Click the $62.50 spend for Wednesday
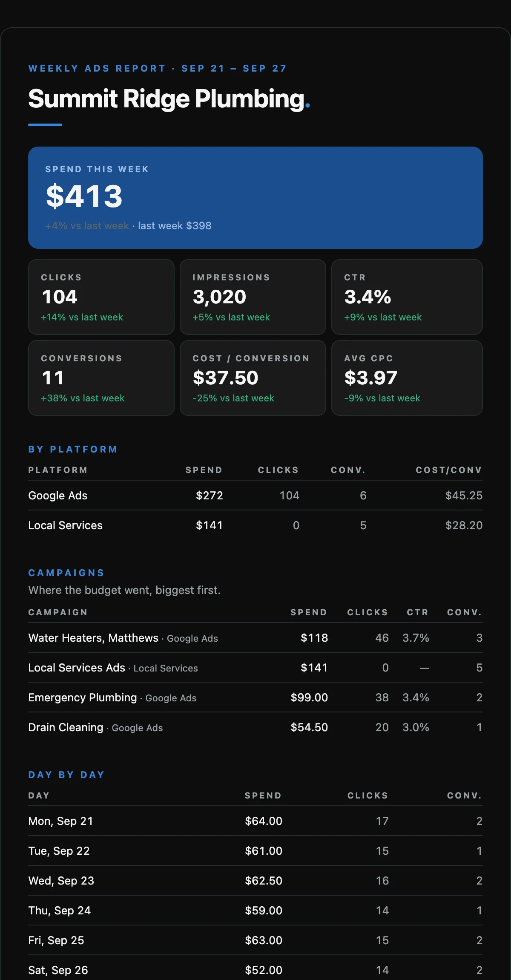Image resolution: width=511 pixels, height=980 pixels. [x=264, y=881]
